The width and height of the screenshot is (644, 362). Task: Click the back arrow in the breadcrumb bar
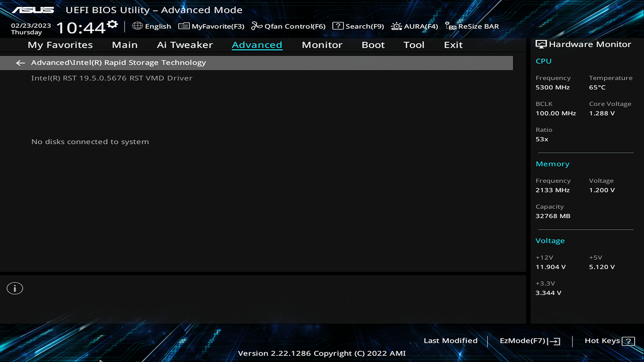tap(20, 63)
